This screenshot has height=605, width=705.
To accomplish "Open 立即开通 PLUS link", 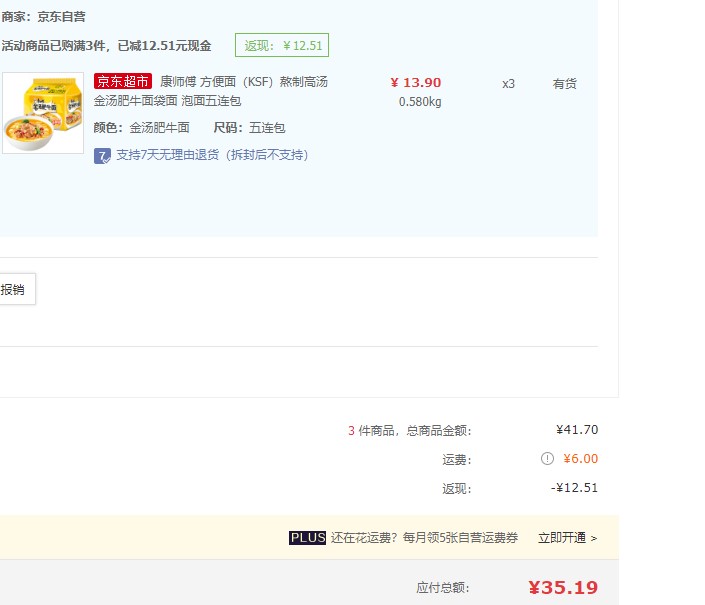I will (x=567, y=538).
